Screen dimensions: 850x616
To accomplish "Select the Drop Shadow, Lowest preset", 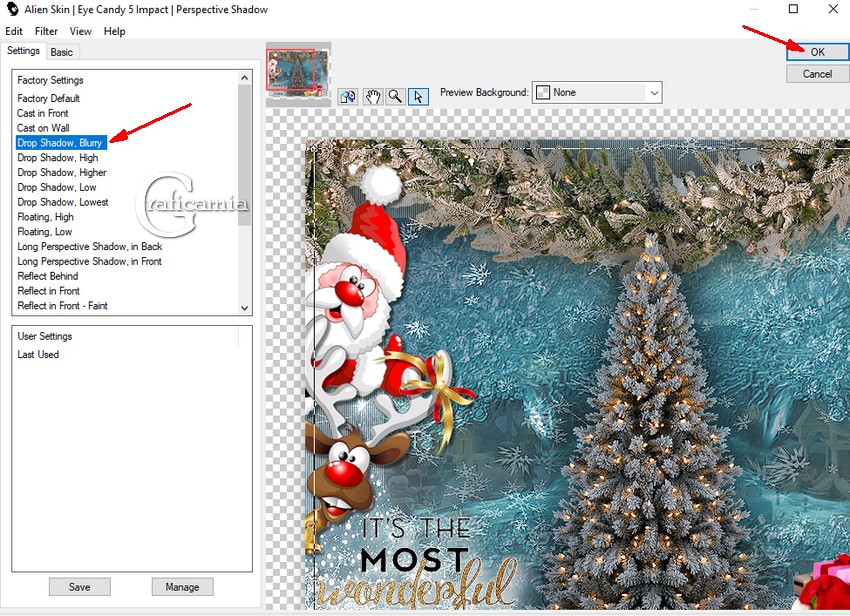I will coord(63,202).
